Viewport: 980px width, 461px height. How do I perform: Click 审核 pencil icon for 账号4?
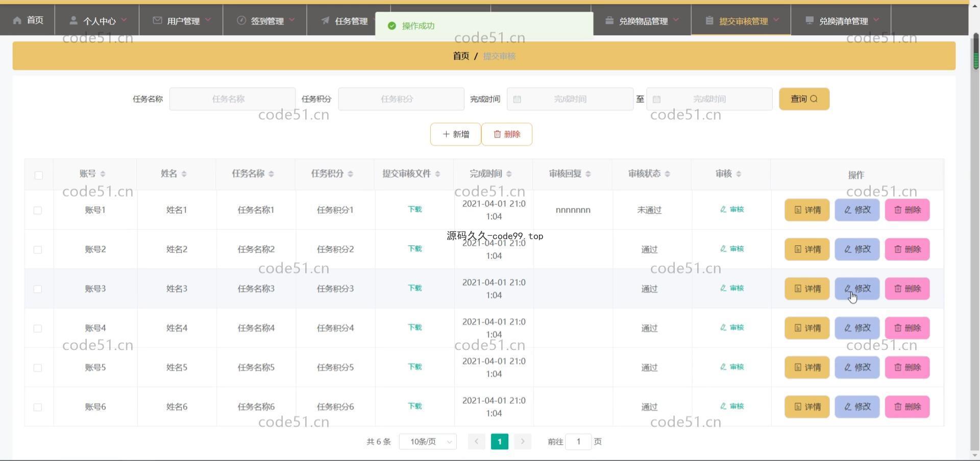tap(723, 327)
